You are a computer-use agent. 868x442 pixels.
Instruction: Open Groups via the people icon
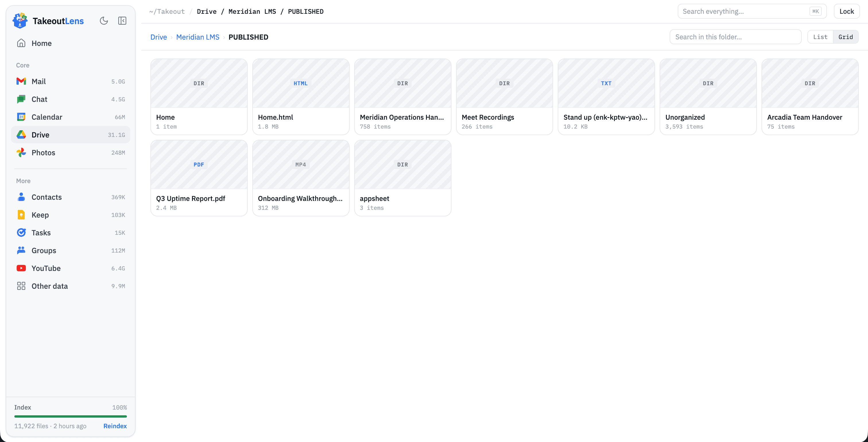(21, 250)
